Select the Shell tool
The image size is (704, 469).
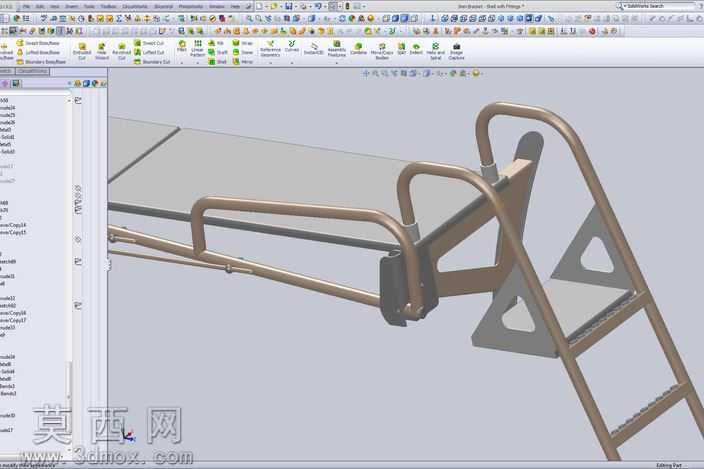tap(218, 62)
